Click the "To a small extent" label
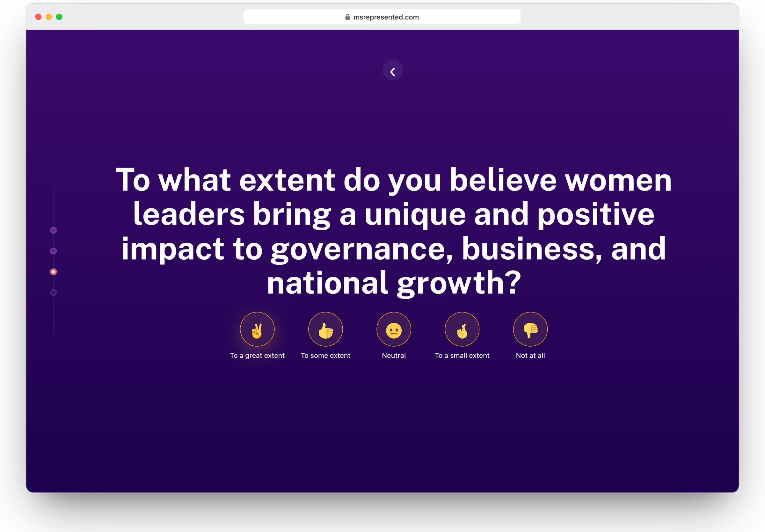The width and height of the screenshot is (765, 532). click(x=462, y=356)
